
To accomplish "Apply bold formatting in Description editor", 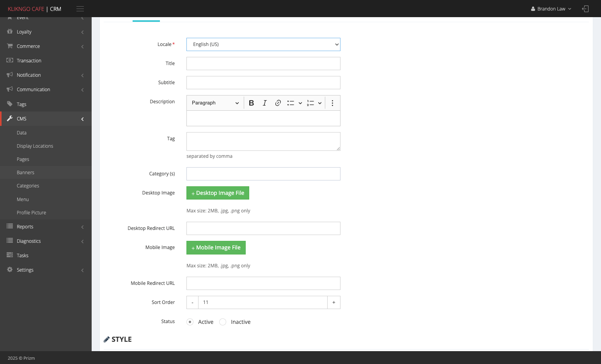I will pos(252,103).
